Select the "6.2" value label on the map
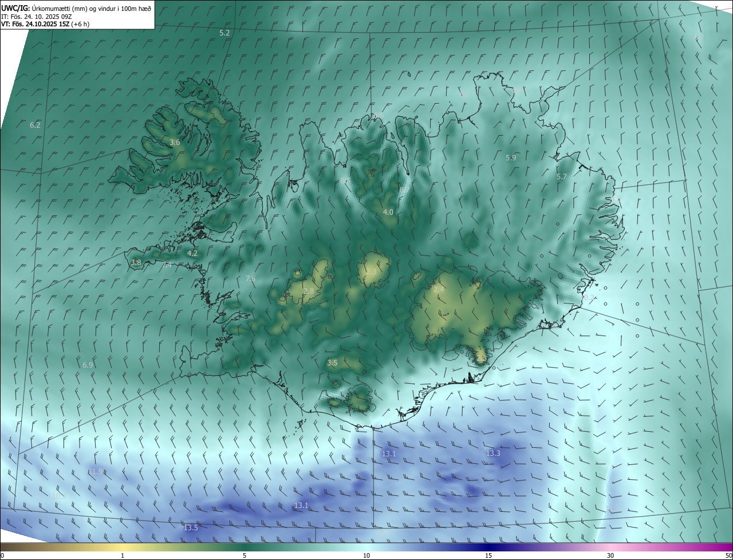Screen dimensions: 733x560 (35, 125)
